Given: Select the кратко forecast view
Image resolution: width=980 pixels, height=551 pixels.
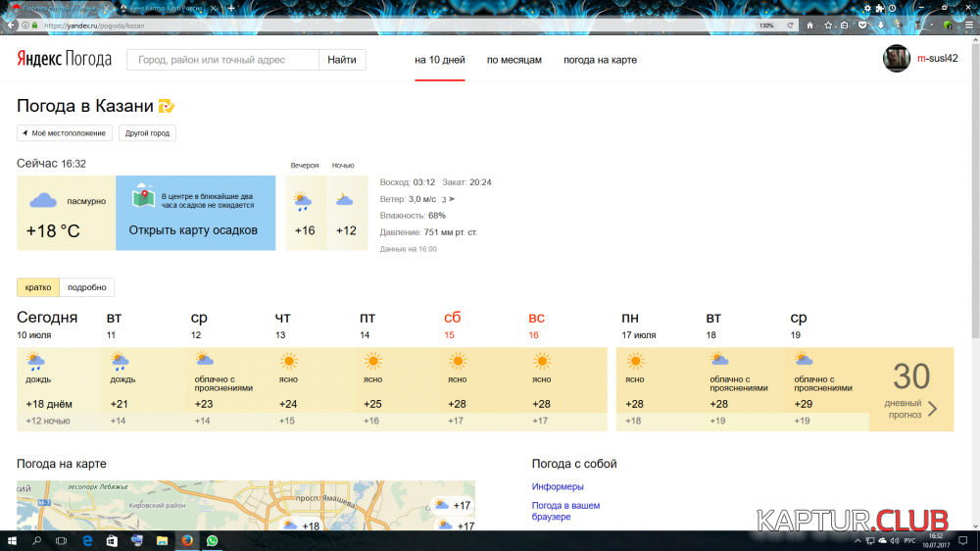Looking at the screenshot, I should (x=38, y=287).
